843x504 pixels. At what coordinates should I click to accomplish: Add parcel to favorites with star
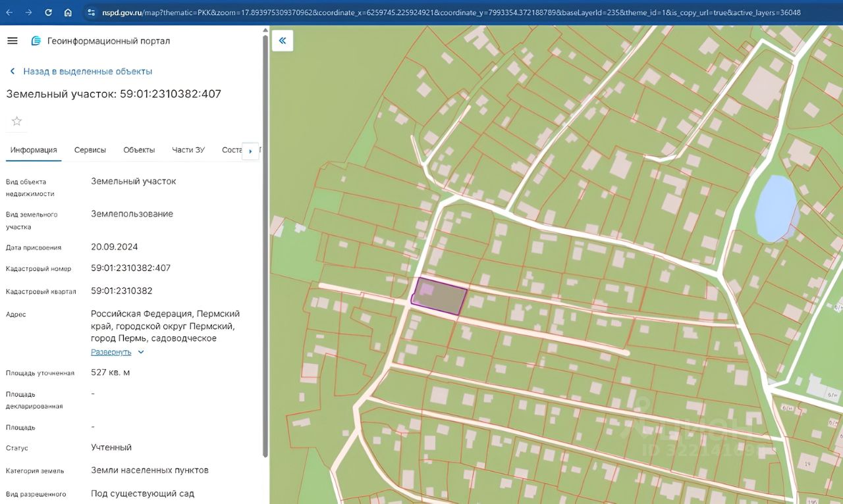coord(16,121)
